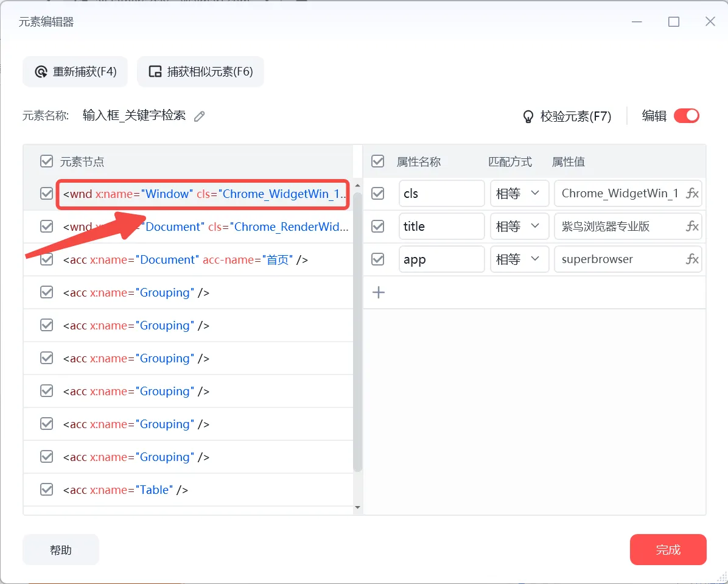Click the fx icon for title value

(x=692, y=227)
